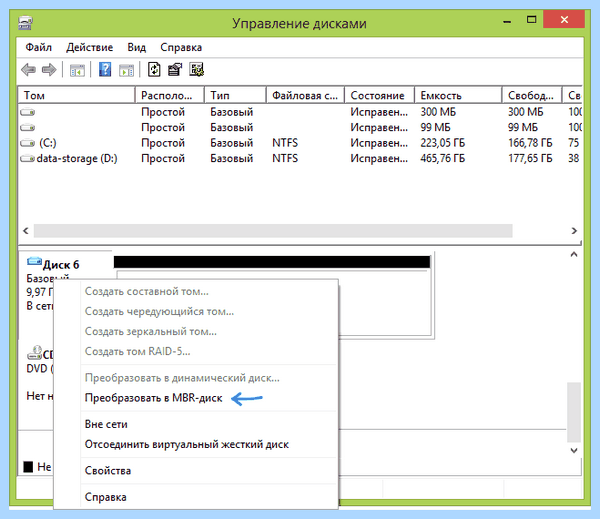Click the disk pane vertical scrollbar thumb
Screen dimensions: 600x519
tap(574, 412)
